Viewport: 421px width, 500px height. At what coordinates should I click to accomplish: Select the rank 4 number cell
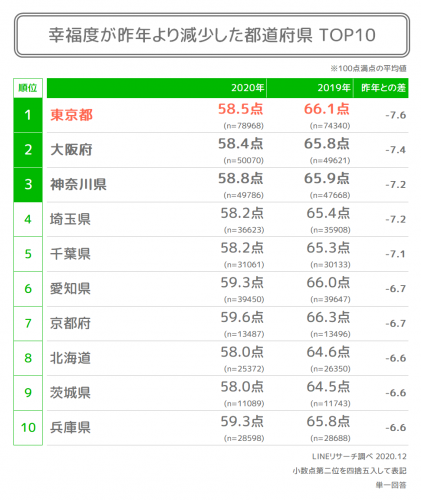point(28,219)
